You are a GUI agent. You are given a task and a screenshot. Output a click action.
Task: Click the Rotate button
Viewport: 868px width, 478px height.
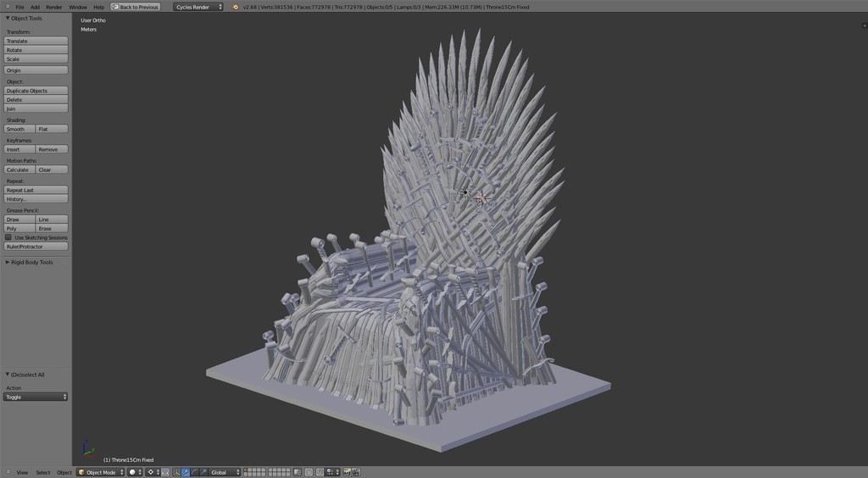coord(36,50)
